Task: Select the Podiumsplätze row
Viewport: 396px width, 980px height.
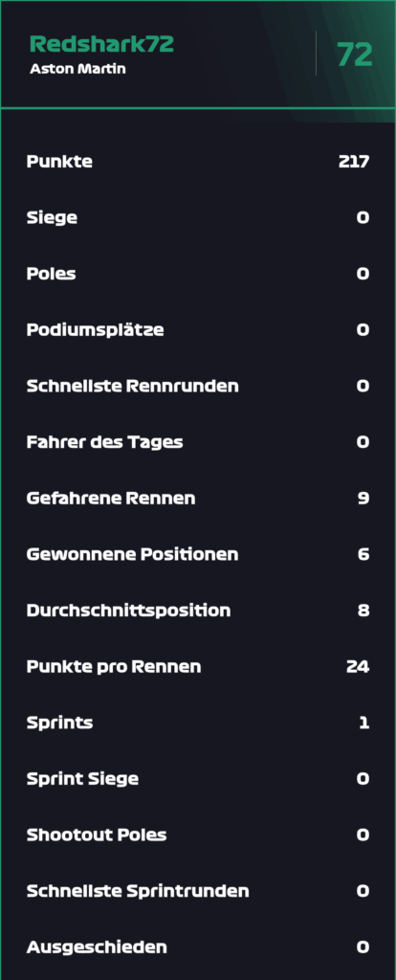Action: click(198, 330)
